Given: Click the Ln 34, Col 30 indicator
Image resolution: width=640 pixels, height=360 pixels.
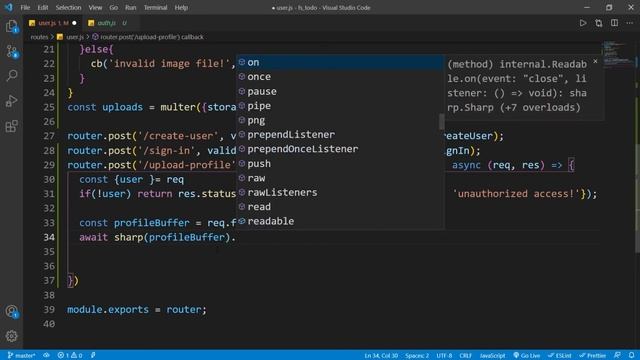Looking at the screenshot, I should (381, 356).
